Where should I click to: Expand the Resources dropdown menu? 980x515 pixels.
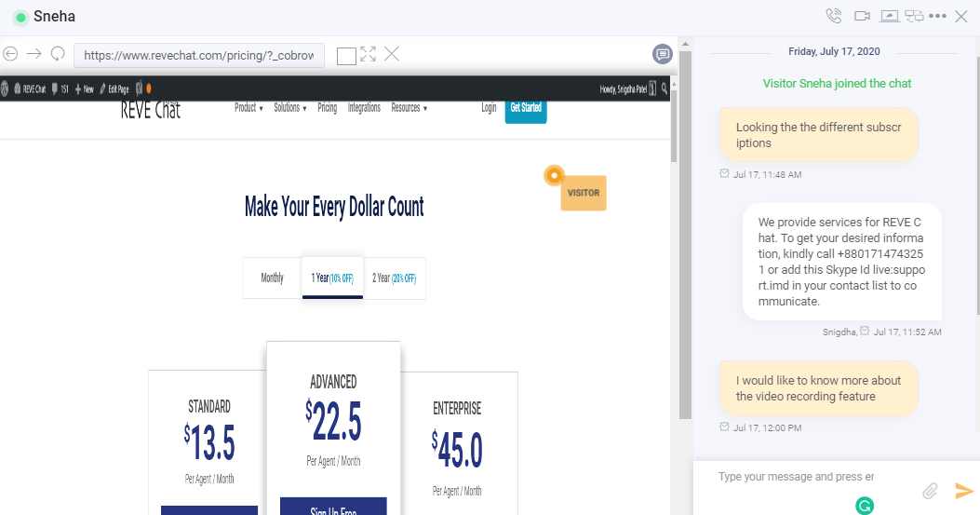[409, 108]
